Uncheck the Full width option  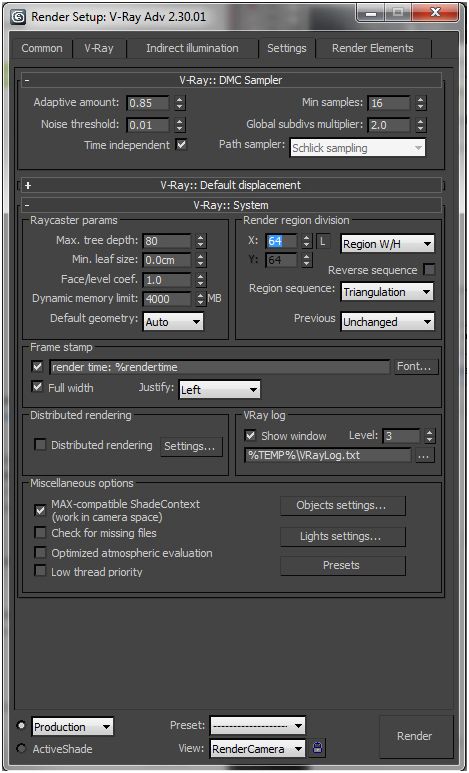coord(37,387)
